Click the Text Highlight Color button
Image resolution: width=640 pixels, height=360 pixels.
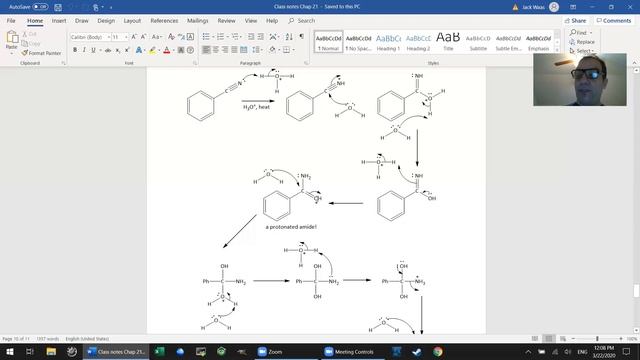click(x=152, y=50)
